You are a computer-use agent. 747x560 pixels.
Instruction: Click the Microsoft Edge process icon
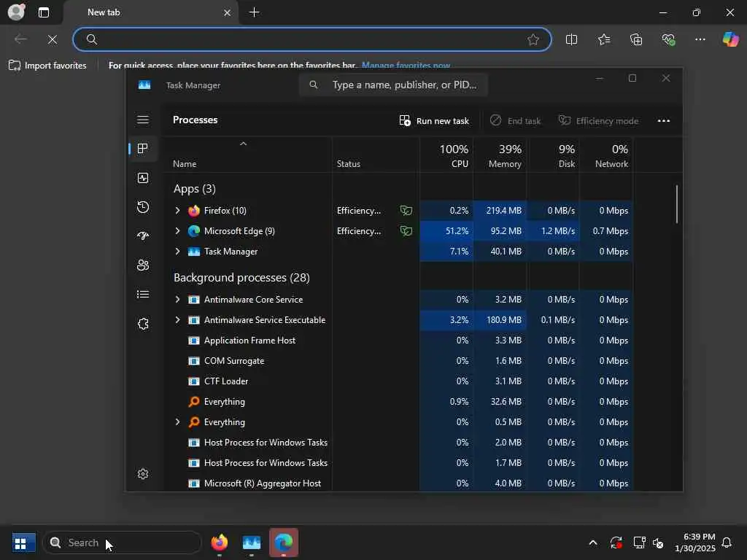coord(194,231)
